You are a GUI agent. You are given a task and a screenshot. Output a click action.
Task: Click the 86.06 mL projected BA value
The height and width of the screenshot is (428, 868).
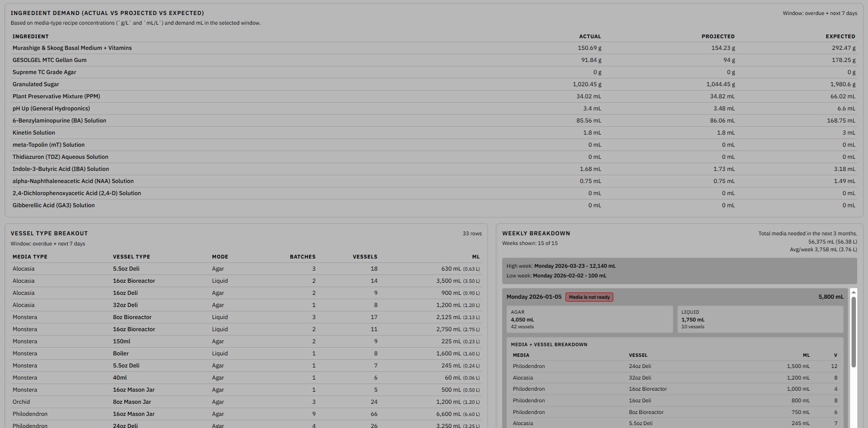[722, 121]
